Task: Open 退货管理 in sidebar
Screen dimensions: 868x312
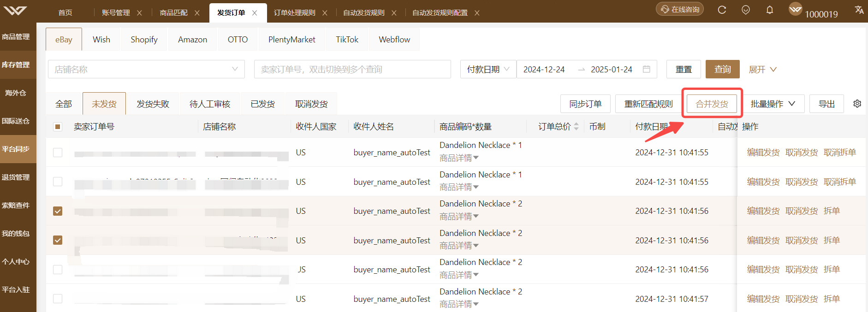Action: (16, 177)
